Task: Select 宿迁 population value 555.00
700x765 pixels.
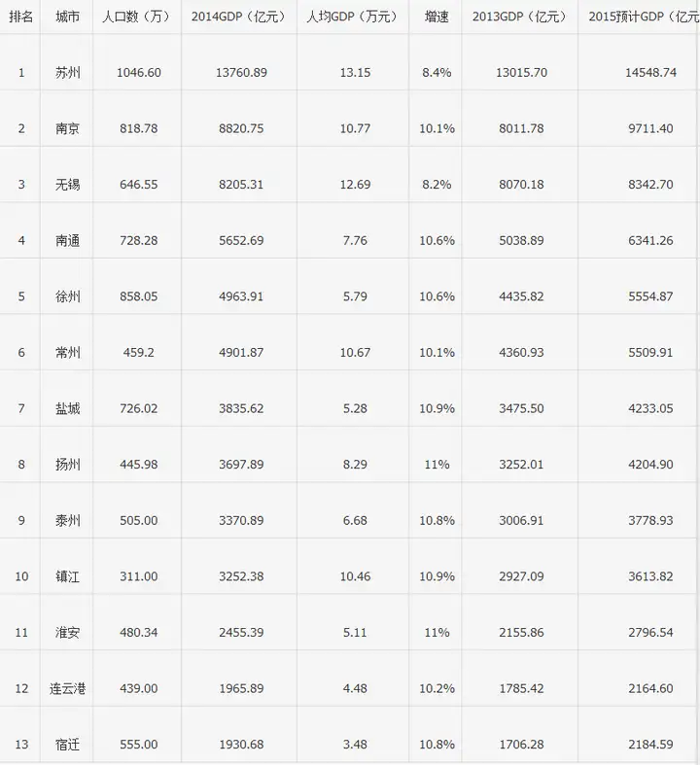Action: tap(138, 745)
